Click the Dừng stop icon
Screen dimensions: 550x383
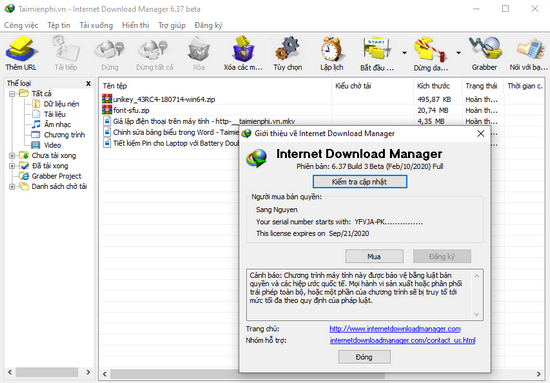pos(109,49)
